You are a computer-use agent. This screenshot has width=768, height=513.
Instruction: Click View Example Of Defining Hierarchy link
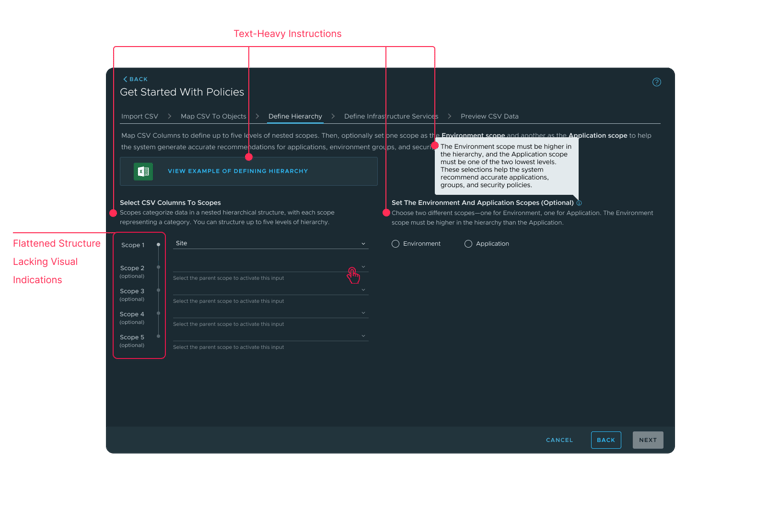238,171
